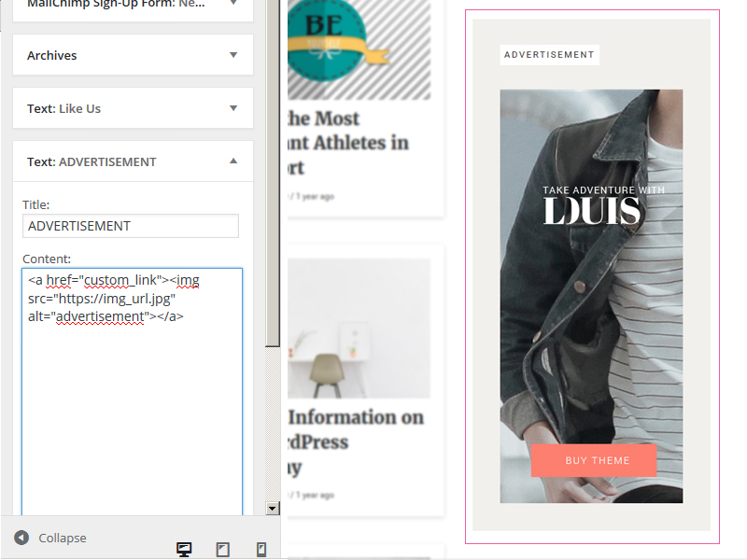Click the Content: label

[x=46, y=259]
